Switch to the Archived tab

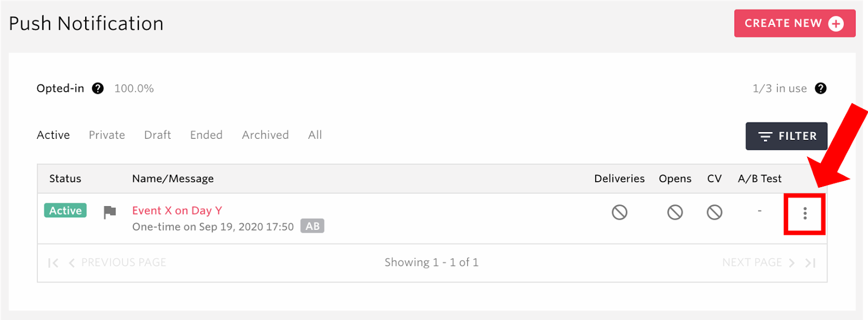tap(265, 135)
